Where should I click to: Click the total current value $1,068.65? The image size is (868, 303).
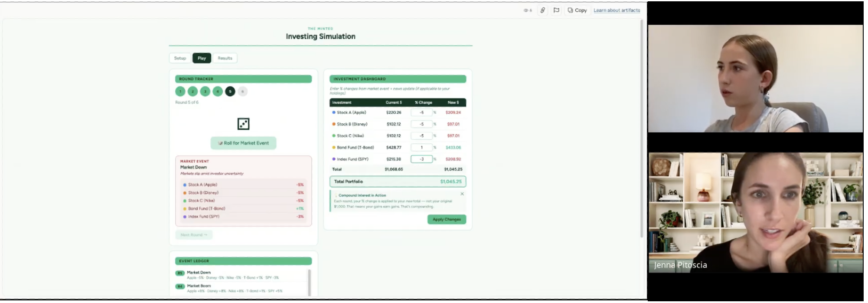(394, 169)
